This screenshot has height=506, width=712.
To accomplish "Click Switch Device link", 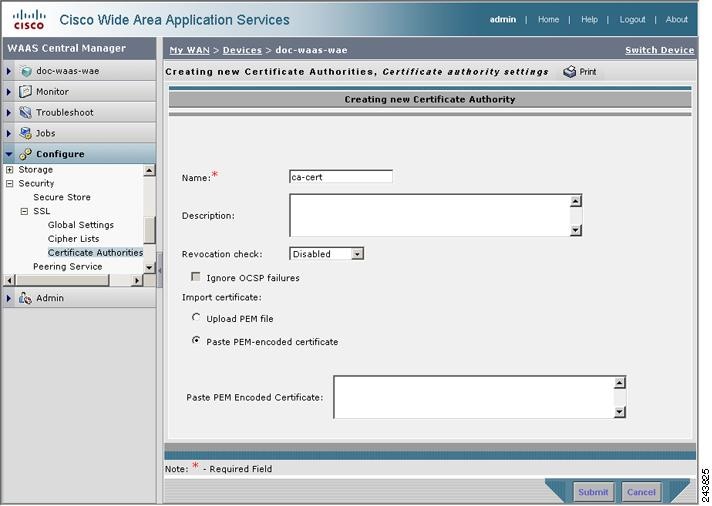I will 659,50.
